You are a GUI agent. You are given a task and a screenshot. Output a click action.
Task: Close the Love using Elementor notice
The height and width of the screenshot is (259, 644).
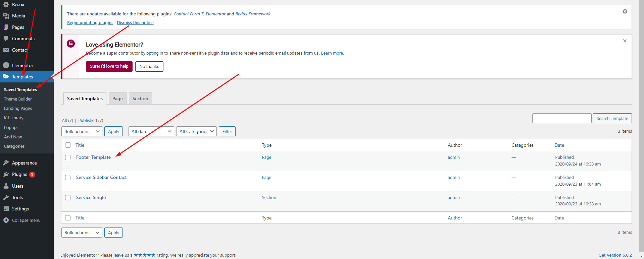click(x=625, y=41)
